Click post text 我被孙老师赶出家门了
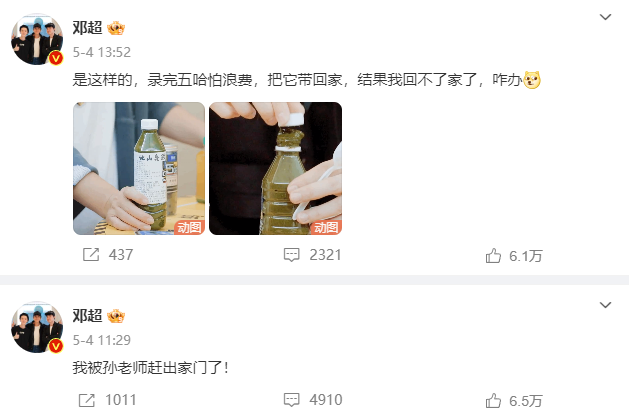This screenshot has height=417, width=629. click(150, 368)
